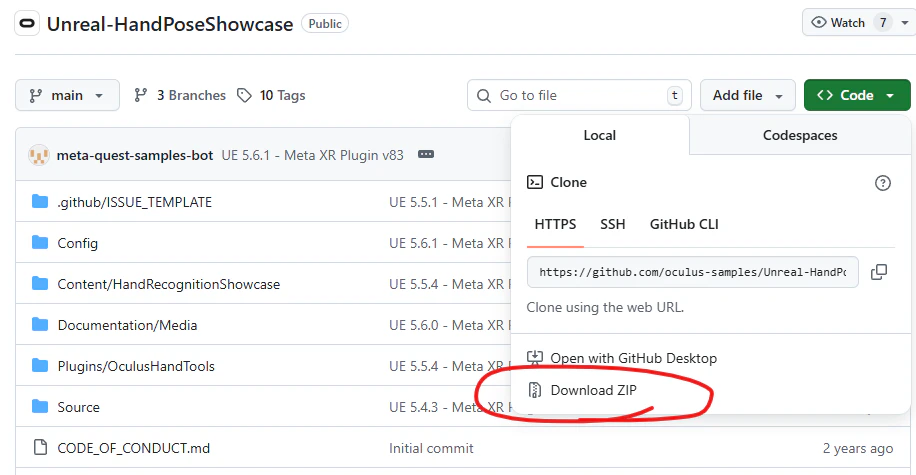916x475 pixels.
Task: Click the help question mark icon in Clone
Action: point(883,183)
